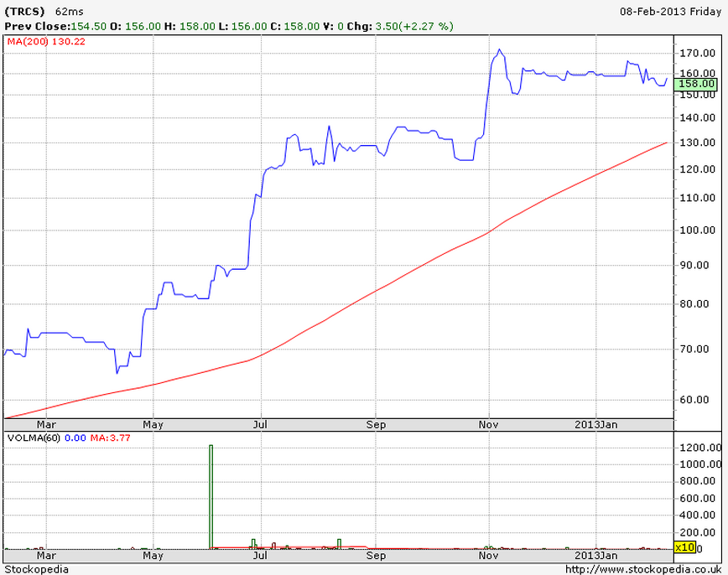Click the Jul label on volume chart axis
Screen dimensions: 728x575
click(x=260, y=556)
